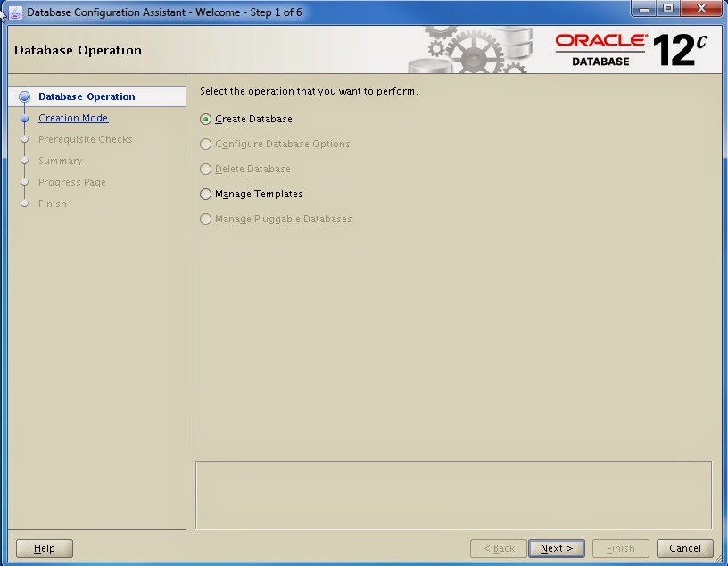Image resolution: width=728 pixels, height=566 pixels.
Task: Click the Finish button
Action: tap(620, 548)
